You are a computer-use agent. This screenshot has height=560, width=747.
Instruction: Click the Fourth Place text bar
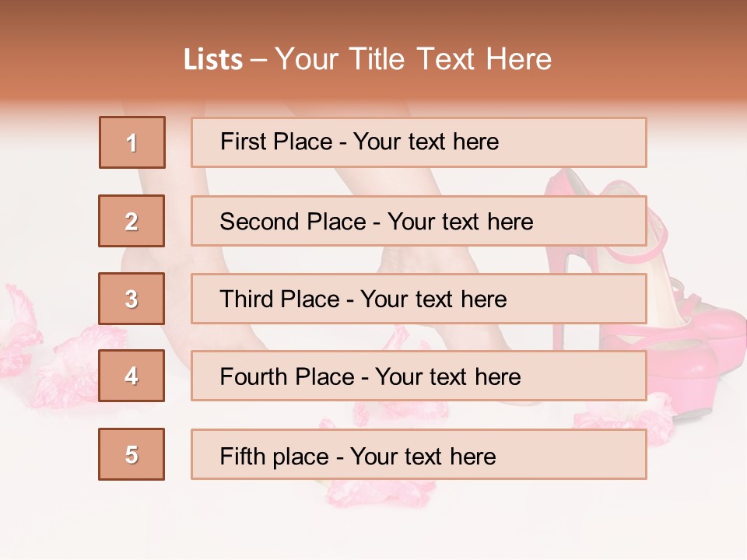coord(419,376)
